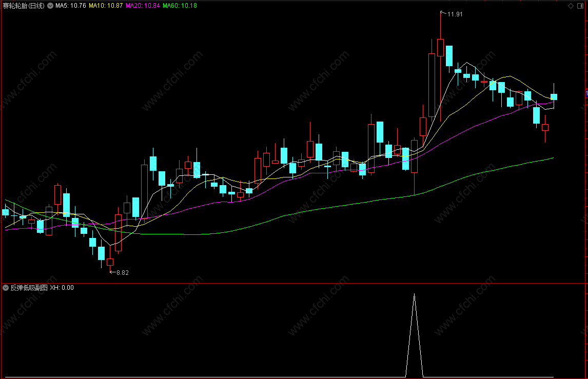This screenshot has height=379, width=588.
Task: Click the yellow MA10: 10.87 label
Action: click(x=106, y=6)
